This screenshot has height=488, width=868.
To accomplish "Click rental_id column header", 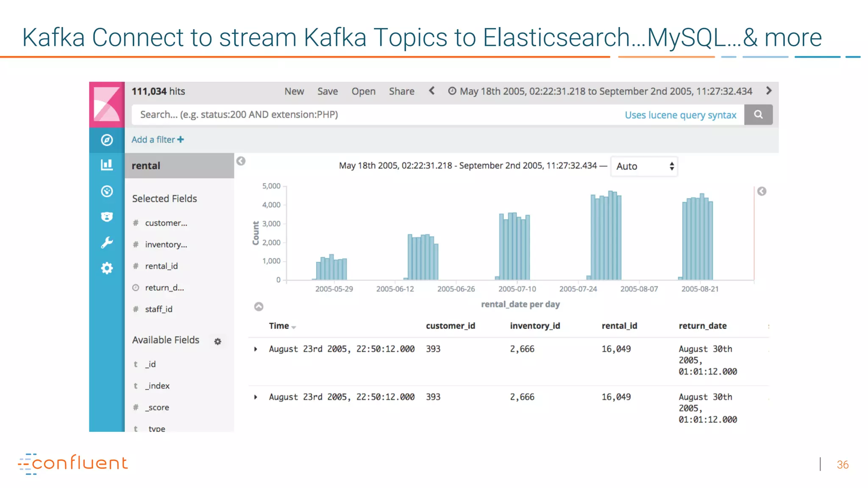I will 619,326.
